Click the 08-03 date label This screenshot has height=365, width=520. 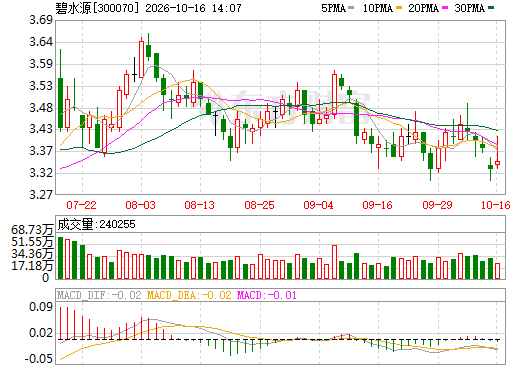[140, 205]
